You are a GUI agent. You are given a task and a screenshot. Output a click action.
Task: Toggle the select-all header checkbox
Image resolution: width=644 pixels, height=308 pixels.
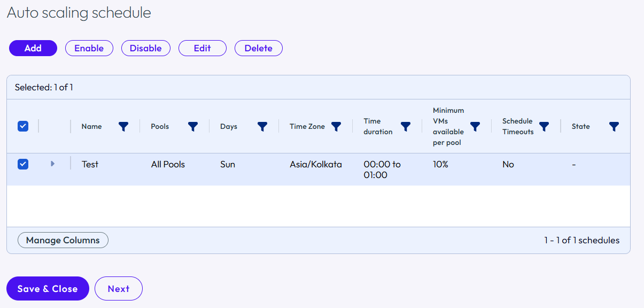tap(23, 127)
